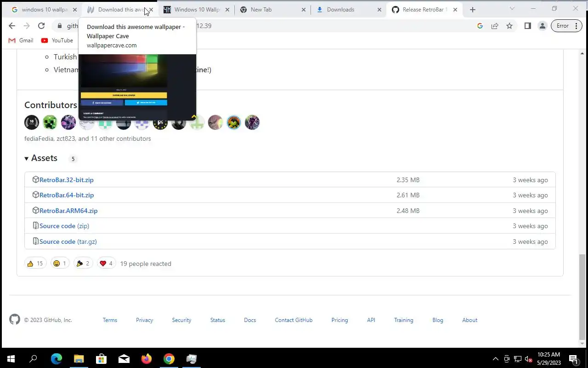The height and width of the screenshot is (368, 588).
Task: Open the blue-ringed frog contributor avatar
Action: pos(234,122)
